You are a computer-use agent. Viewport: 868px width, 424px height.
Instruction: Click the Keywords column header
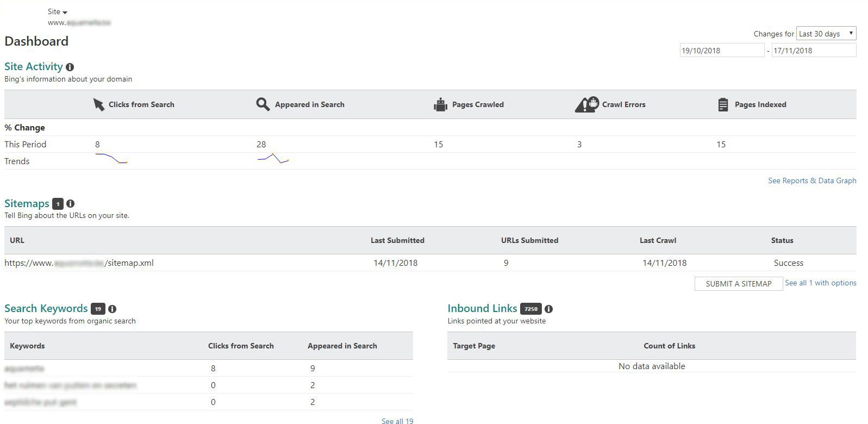coord(27,346)
